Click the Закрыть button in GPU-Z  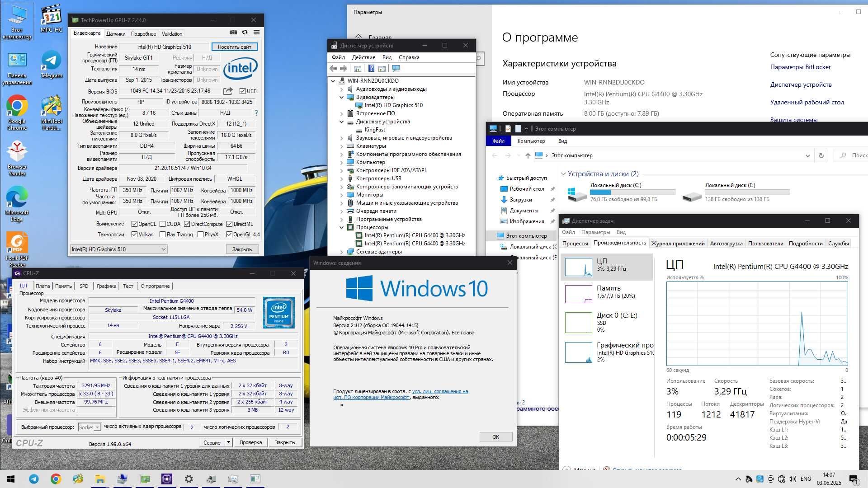click(242, 249)
